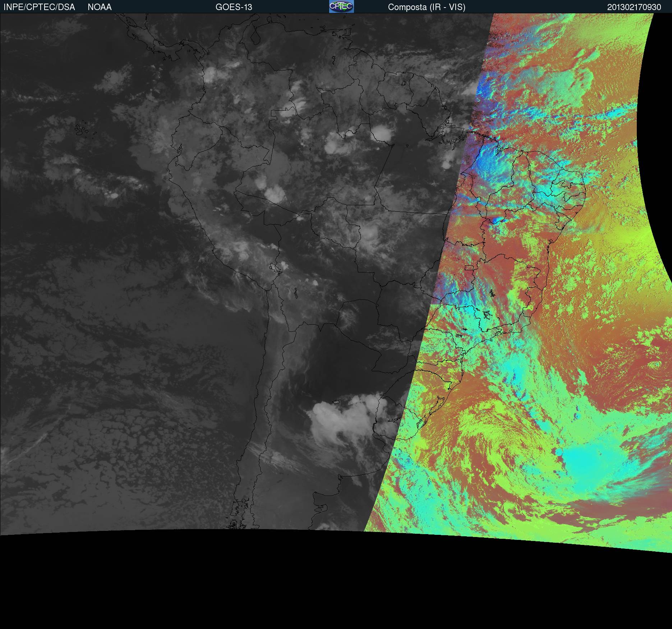Screen dimensions: 672x629
Task: Click the 201302170930 timestamp
Action: 634,7
